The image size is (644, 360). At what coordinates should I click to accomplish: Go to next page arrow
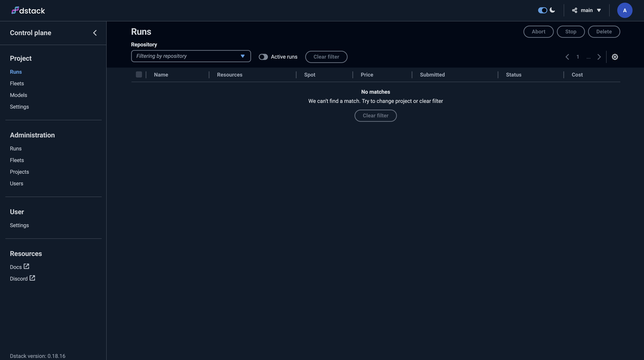(x=599, y=57)
